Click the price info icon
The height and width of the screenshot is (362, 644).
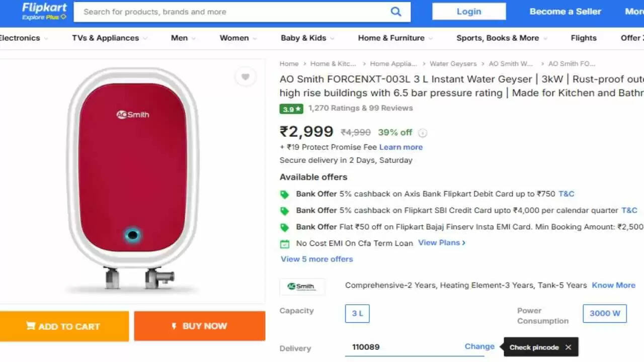coord(423,133)
